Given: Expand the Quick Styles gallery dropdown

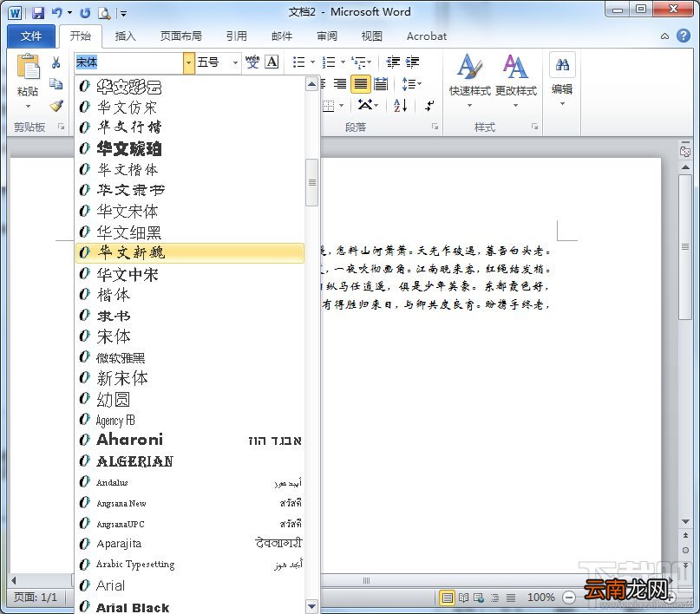Looking at the screenshot, I should click(469, 106).
